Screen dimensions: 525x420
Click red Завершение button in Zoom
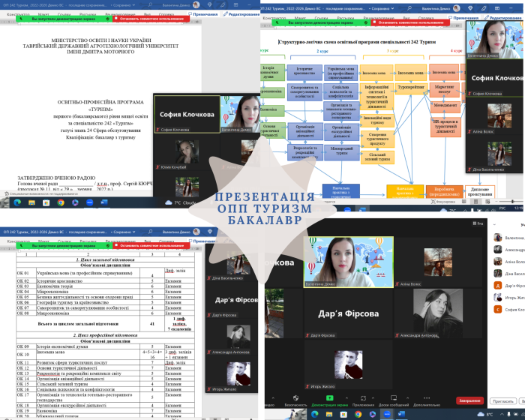click(469, 400)
